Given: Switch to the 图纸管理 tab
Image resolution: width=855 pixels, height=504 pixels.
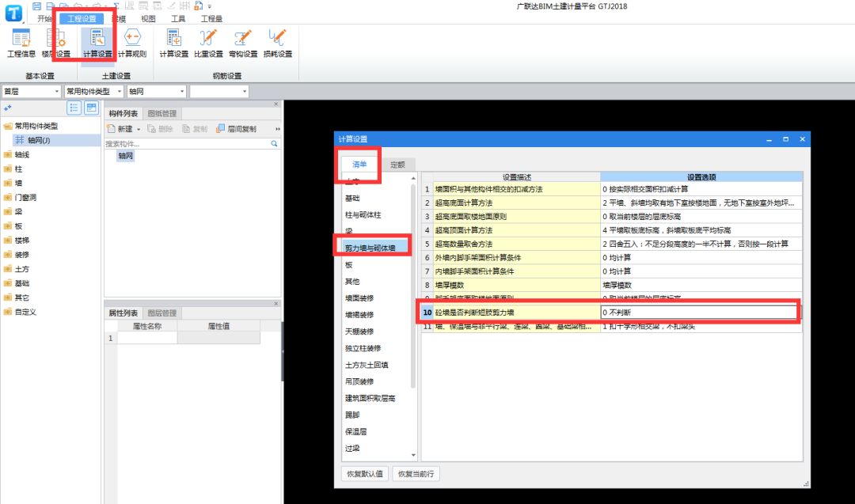Looking at the screenshot, I should (162, 114).
